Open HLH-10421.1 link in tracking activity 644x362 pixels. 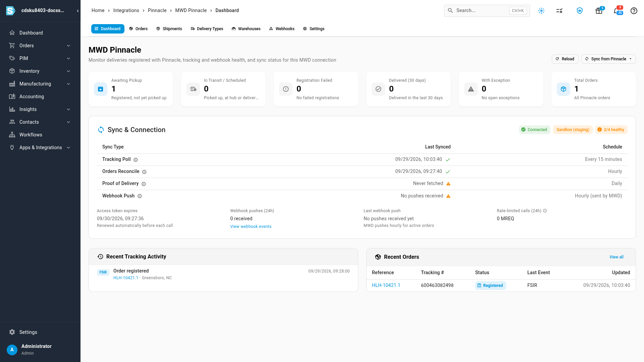point(126,278)
